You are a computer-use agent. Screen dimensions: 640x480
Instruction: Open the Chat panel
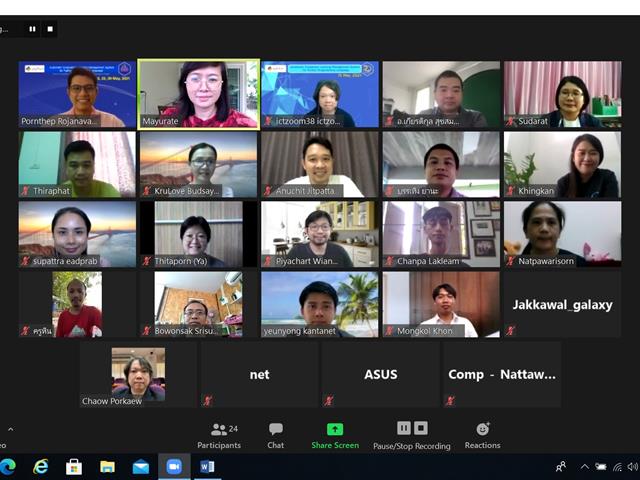276,436
